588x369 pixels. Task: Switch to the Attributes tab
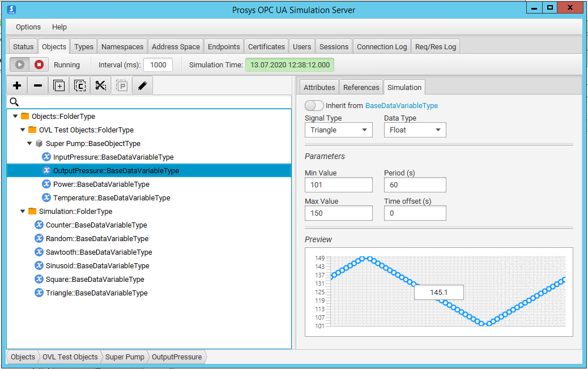(x=319, y=87)
